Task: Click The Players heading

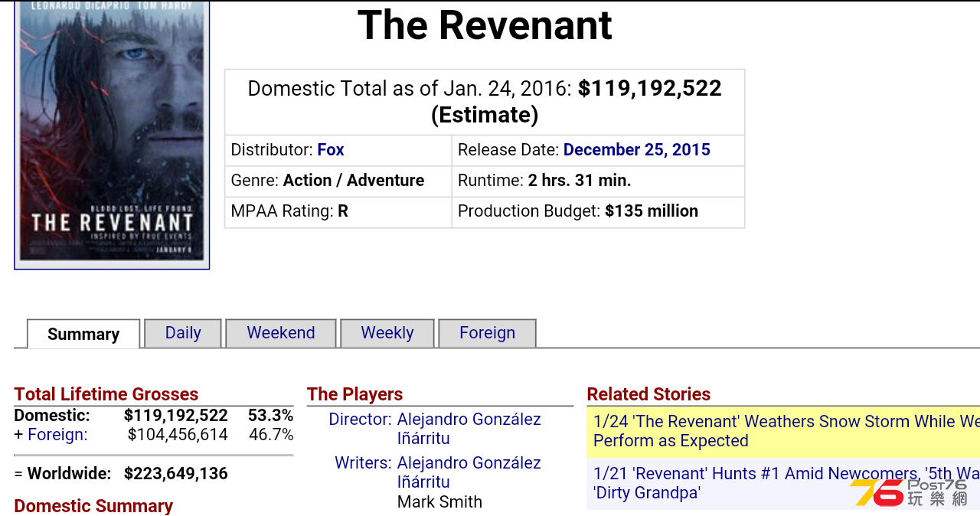Action: [354, 394]
